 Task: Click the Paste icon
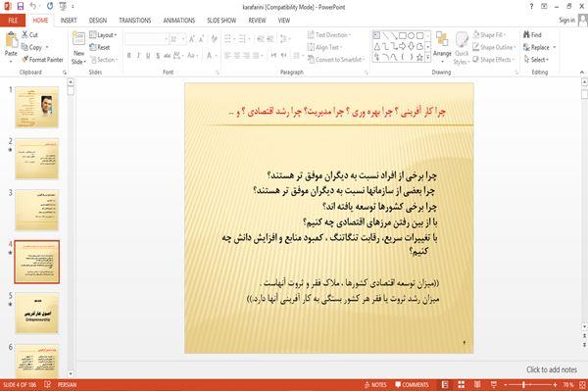coord(11,40)
